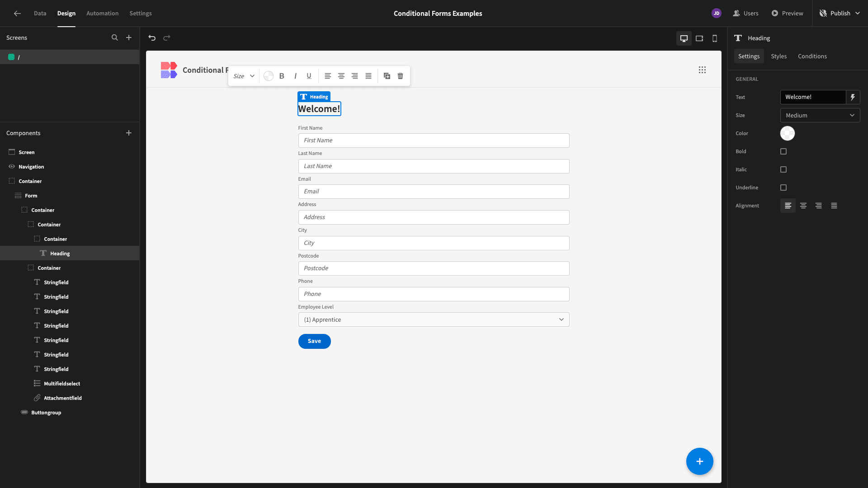Open the Medium size dropdown
This screenshot has height=488, width=868.
[x=820, y=115]
